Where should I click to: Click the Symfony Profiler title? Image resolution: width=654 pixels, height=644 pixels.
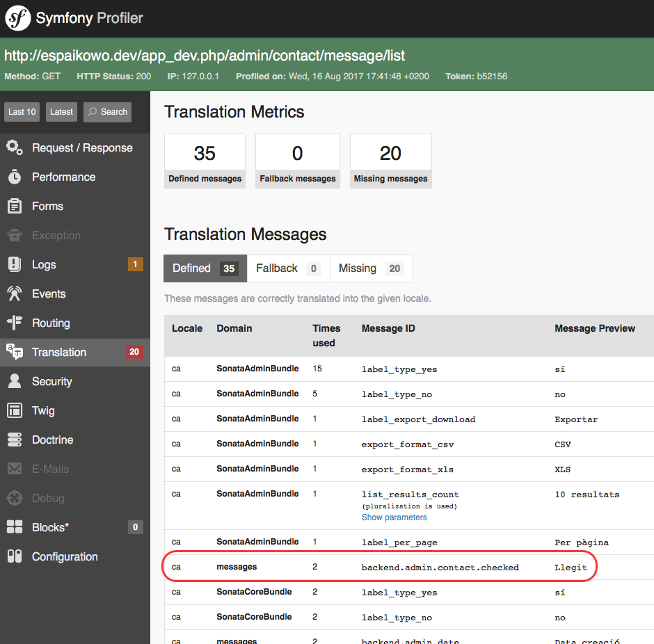89,18
